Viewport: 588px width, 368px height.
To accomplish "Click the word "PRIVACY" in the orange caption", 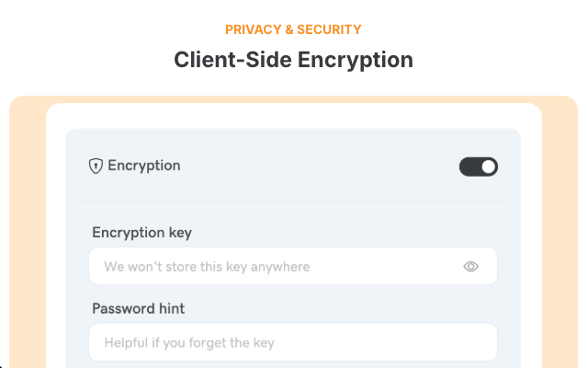I will coord(253,29).
